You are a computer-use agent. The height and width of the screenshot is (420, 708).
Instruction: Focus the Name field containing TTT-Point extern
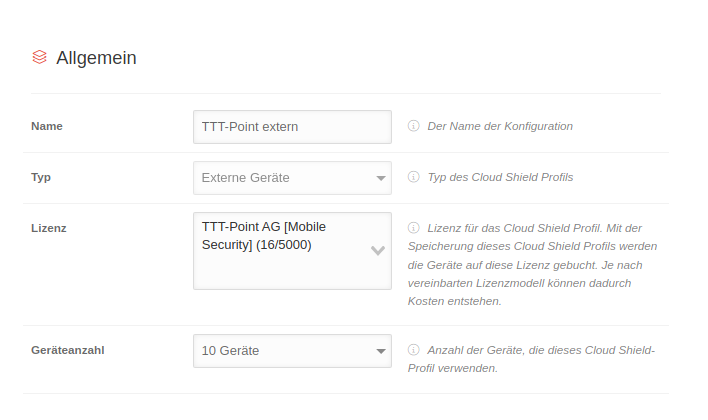click(291, 127)
